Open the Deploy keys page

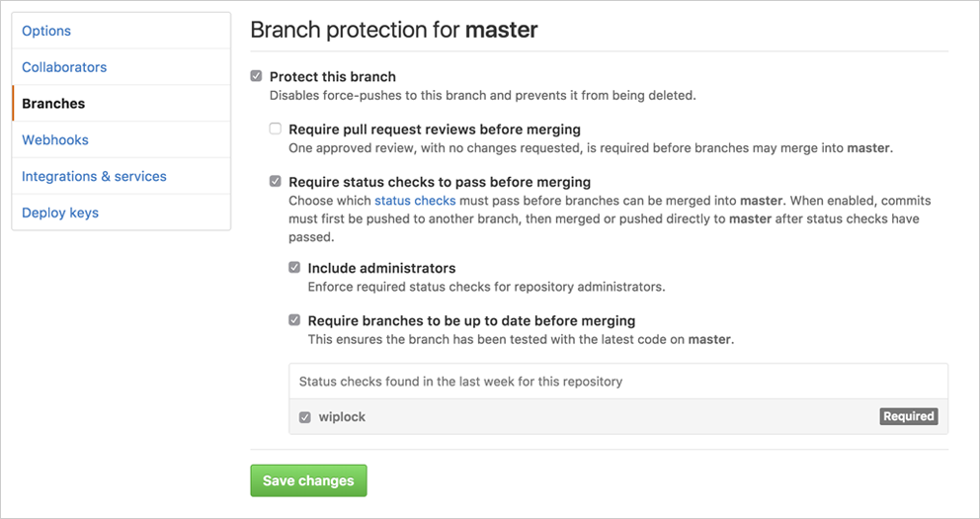pyautogui.click(x=60, y=213)
